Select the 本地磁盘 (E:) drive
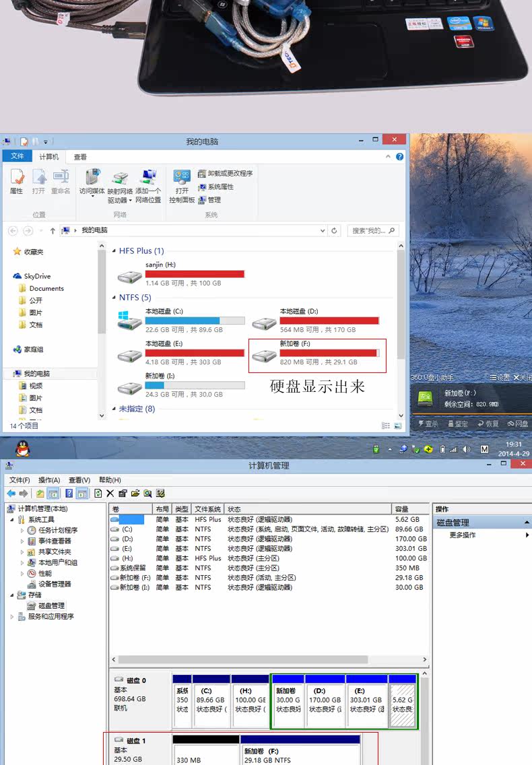The width and height of the screenshot is (532, 765). (180, 354)
